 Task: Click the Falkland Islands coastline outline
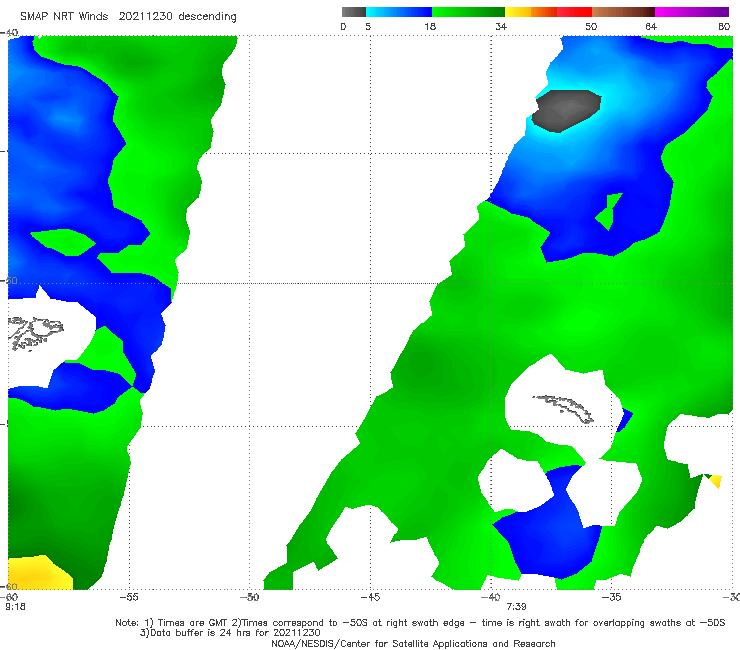coord(35,333)
